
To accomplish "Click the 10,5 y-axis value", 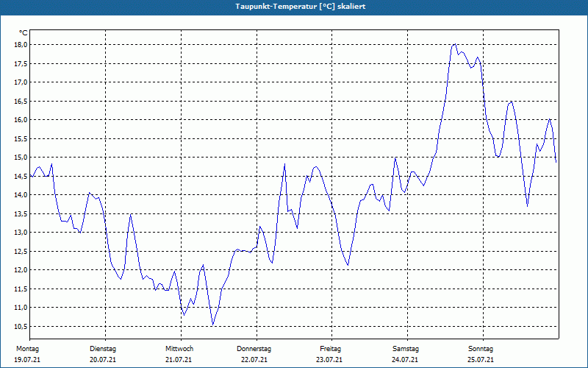I will [x=21, y=326].
